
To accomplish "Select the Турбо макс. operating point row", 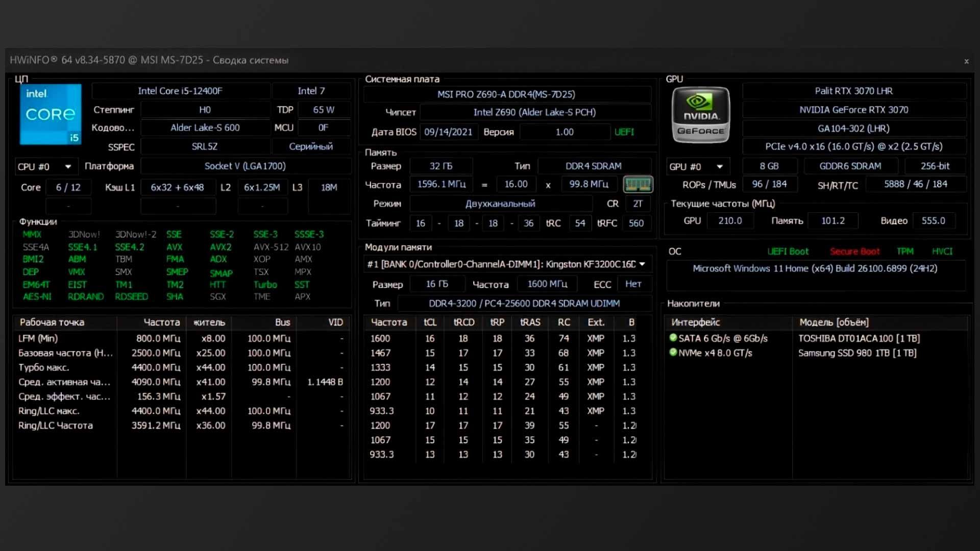I will coord(44,367).
